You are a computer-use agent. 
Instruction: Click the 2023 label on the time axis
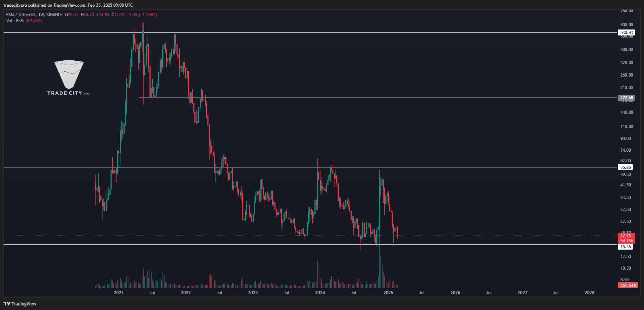point(253,293)
